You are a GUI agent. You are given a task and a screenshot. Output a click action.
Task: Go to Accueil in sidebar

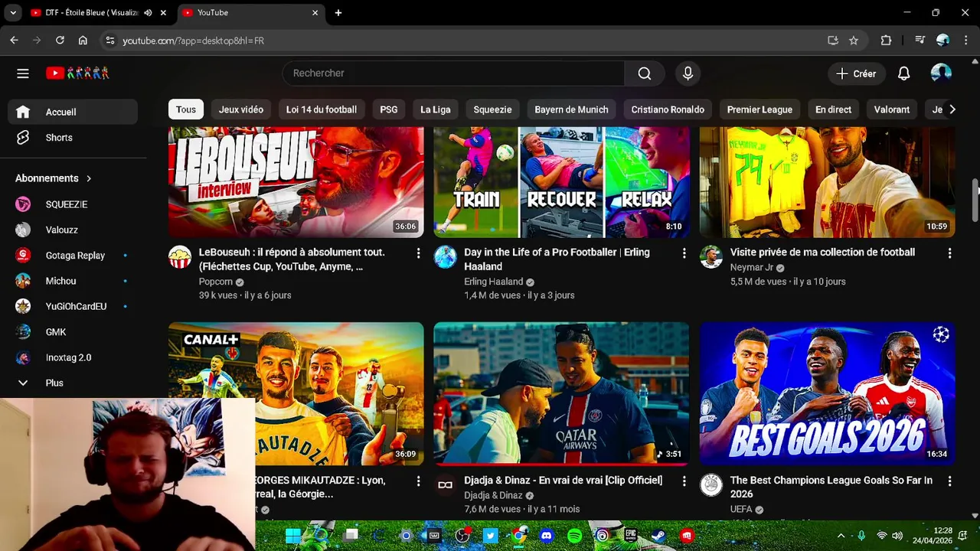pos(73,112)
